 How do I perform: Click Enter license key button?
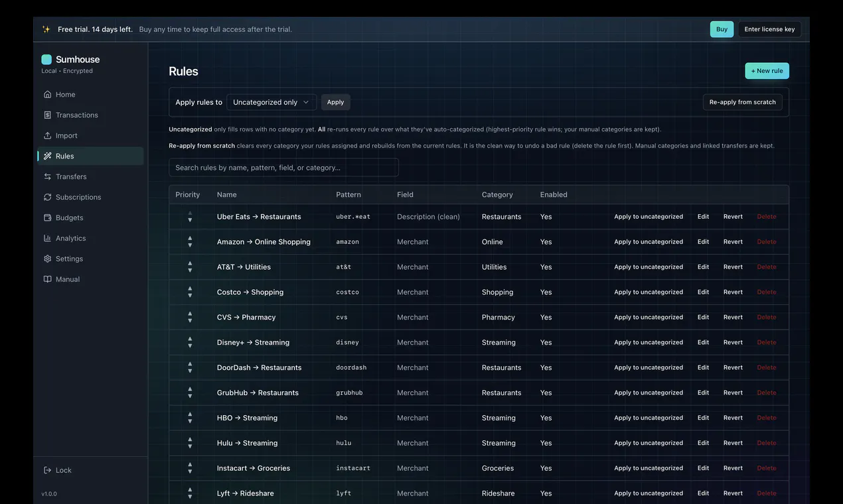coord(769,29)
